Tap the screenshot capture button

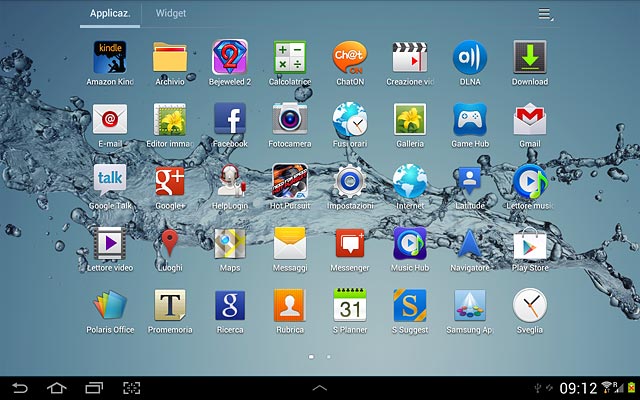131,387
